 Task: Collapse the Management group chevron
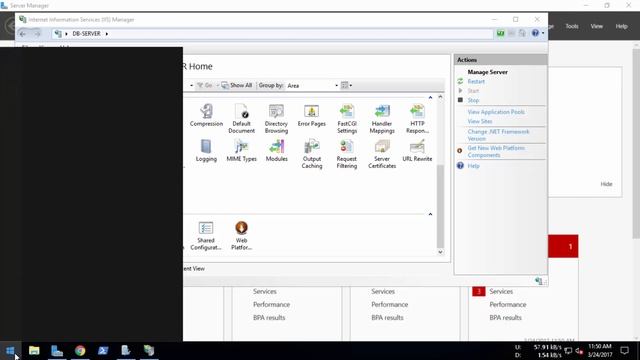(x=430, y=214)
